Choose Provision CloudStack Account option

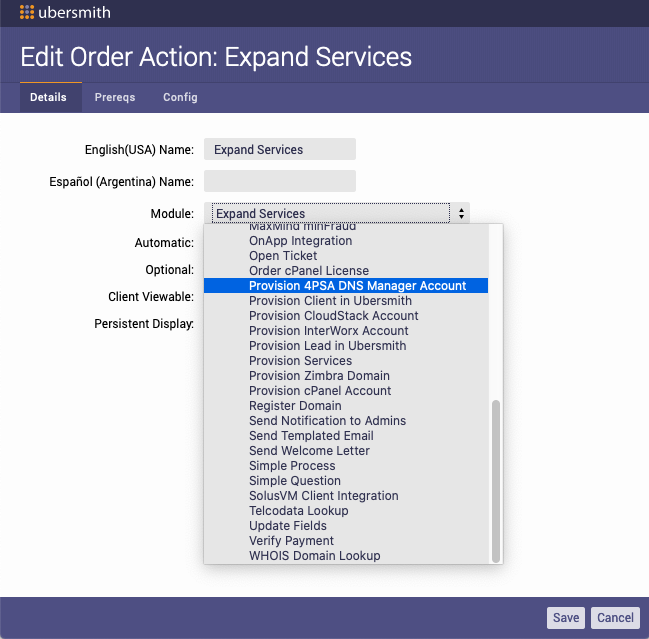346,315
